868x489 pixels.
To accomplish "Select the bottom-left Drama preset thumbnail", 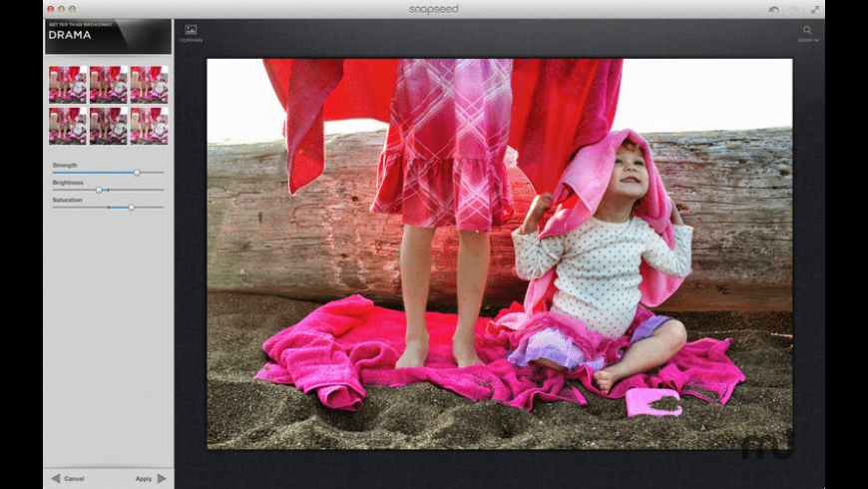I will tap(67, 126).
